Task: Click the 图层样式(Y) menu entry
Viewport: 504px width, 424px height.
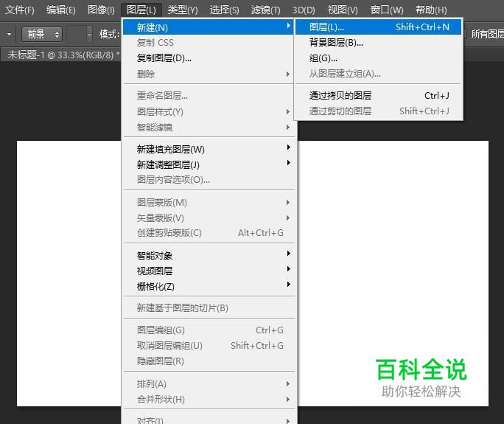Action: click(x=209, y=111)
